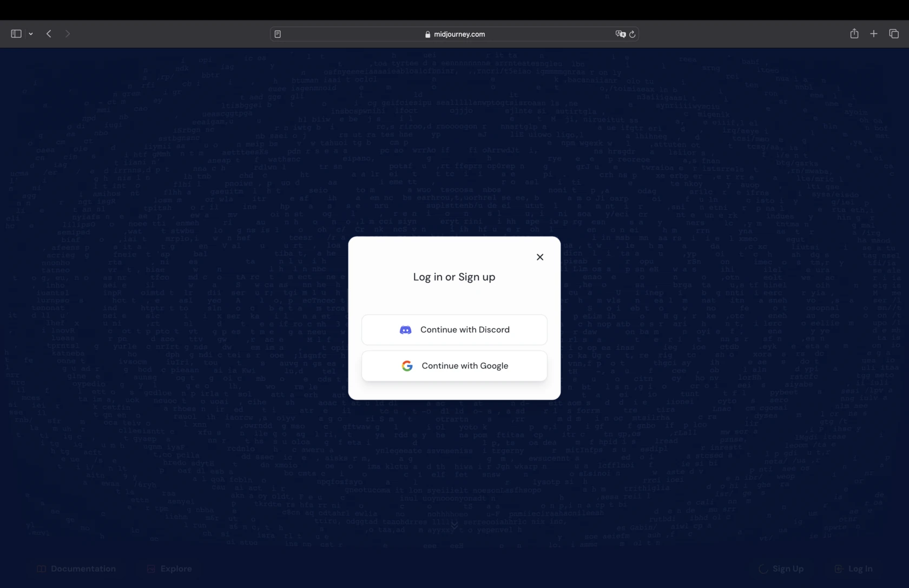
Task: Go forward to next page
Action: 68,34
